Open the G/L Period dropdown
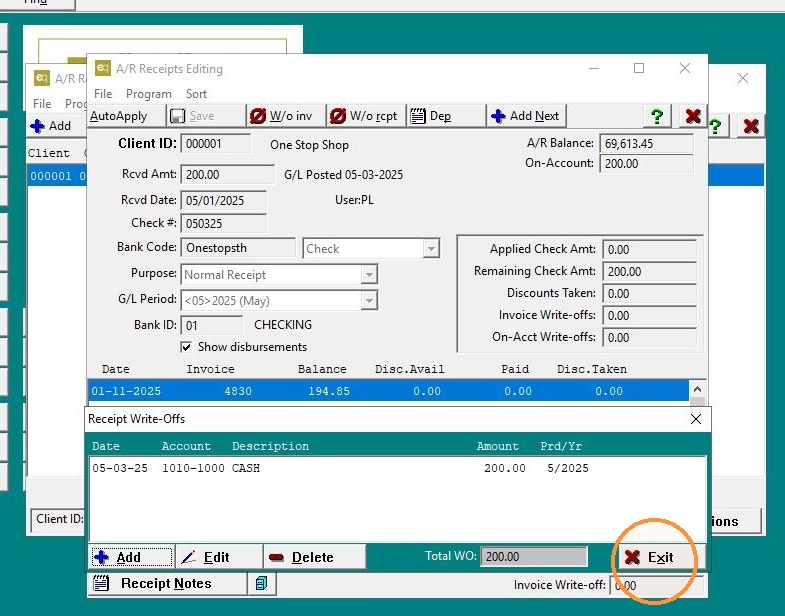The image size is (785, 616). tap(369, 300)
